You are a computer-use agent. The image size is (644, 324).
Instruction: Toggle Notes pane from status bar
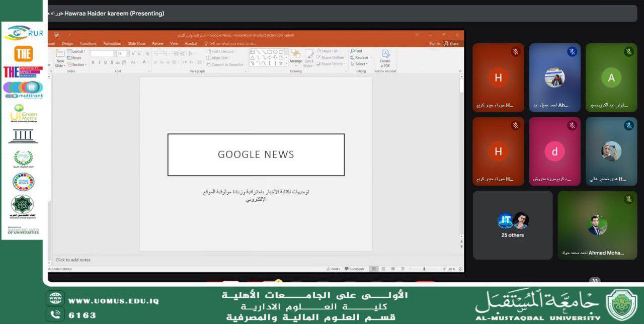334,269
